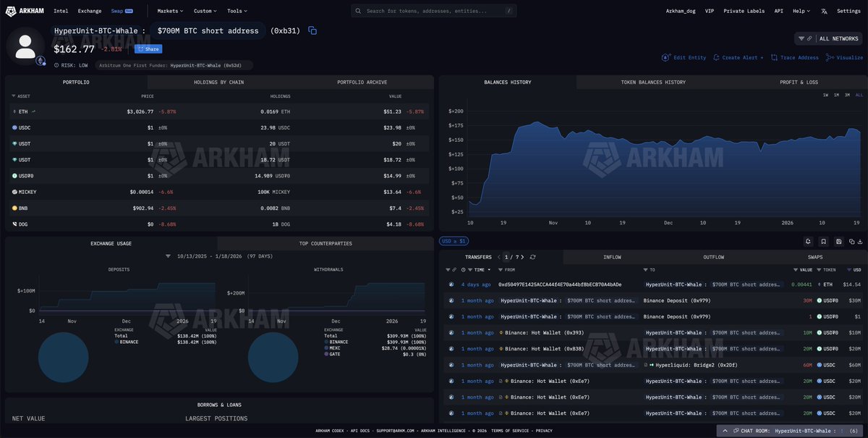Expand the ALL NETWORKS selector
Image resolution: width=868 pixels, height=438 pixels.
point(828,38)
